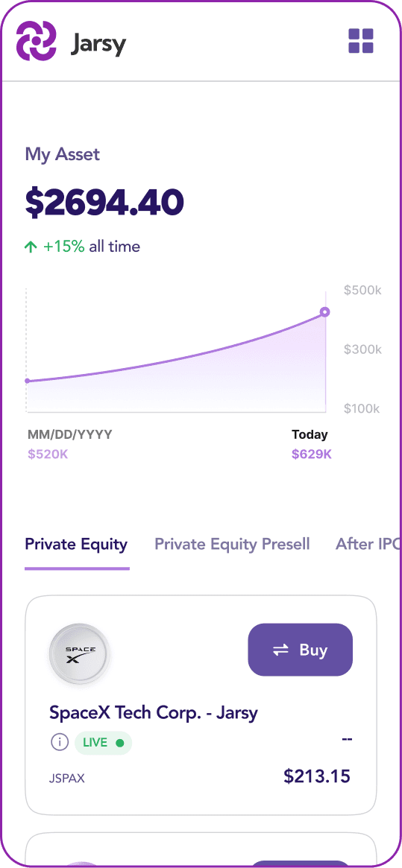Viewport: 402px width, 868px height.
Task: Click the $213.15 SpaceX price
Action: pos(317,776)
